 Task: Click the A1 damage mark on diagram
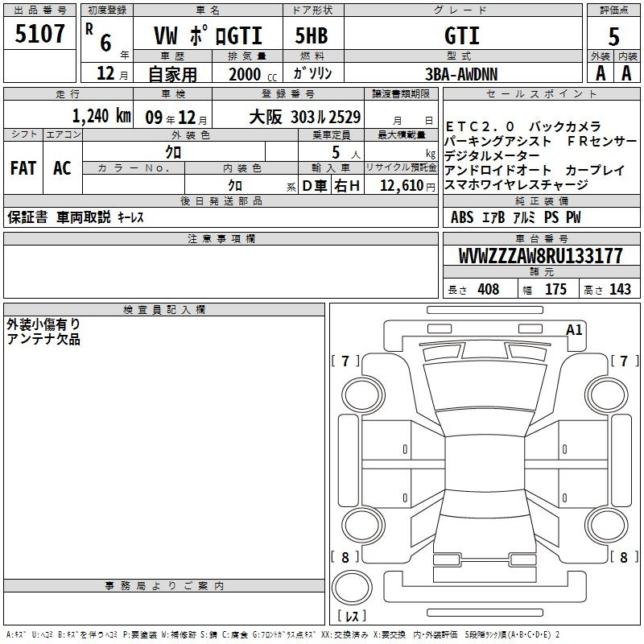click(x=574, y=330)
